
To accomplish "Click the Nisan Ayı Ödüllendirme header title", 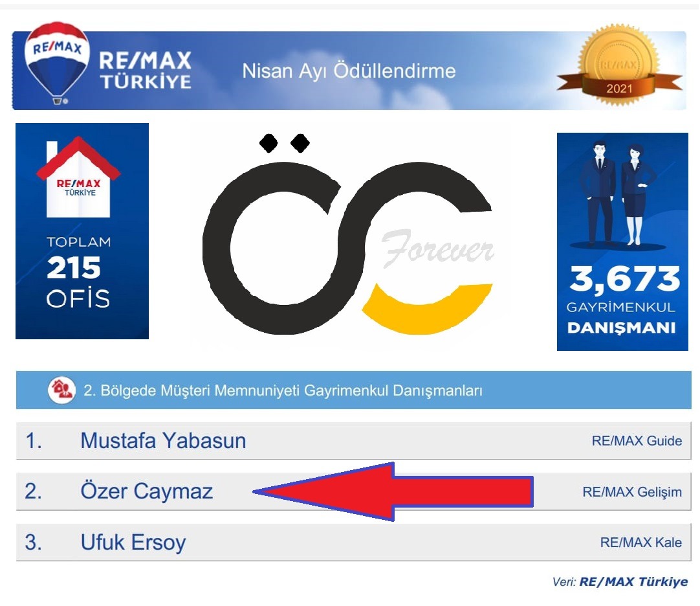I will coord(349,71).
